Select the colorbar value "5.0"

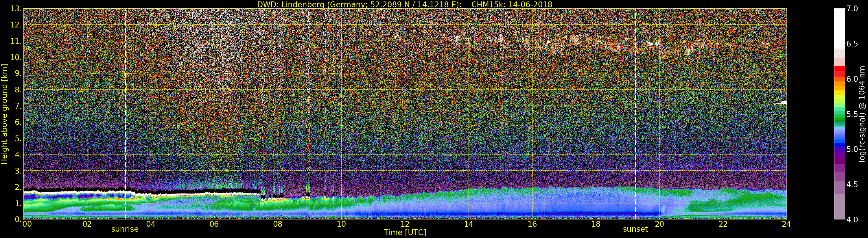pyautogui.click(x=852, y=149)
